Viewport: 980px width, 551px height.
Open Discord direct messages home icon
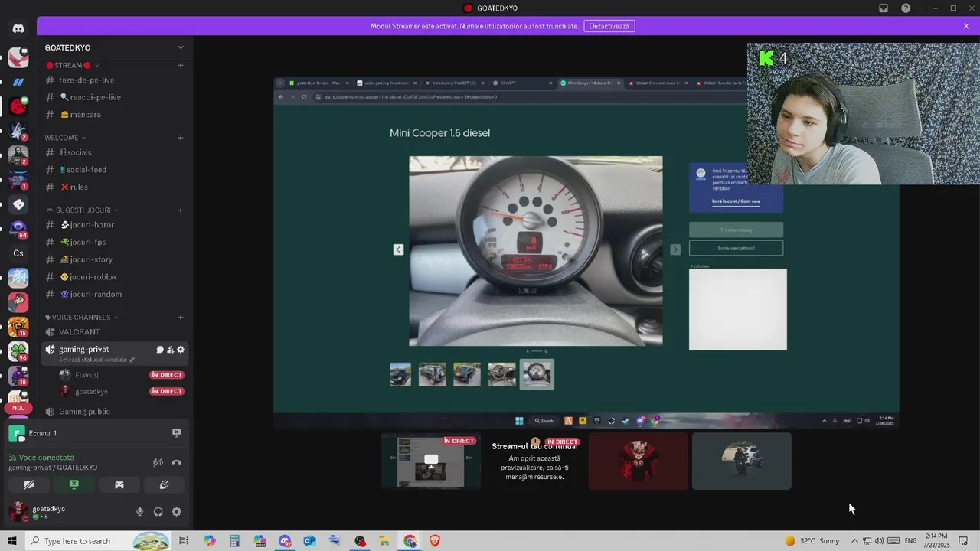click(x=18, y=29)
